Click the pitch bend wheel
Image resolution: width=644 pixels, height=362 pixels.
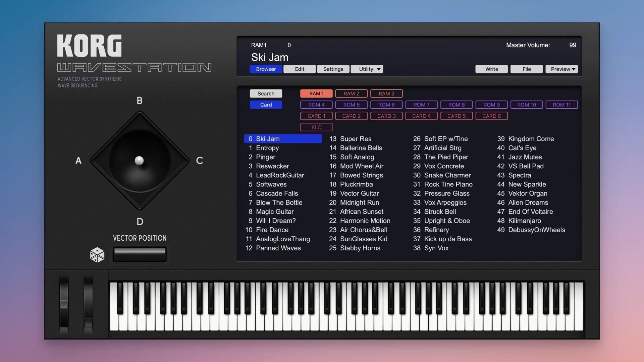[x=64, y=304]
